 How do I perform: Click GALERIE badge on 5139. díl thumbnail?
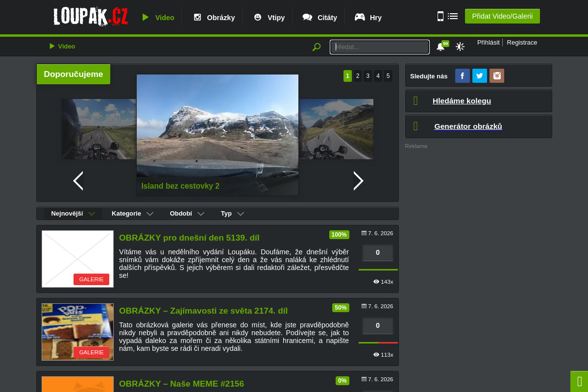(x=91, y=279)
